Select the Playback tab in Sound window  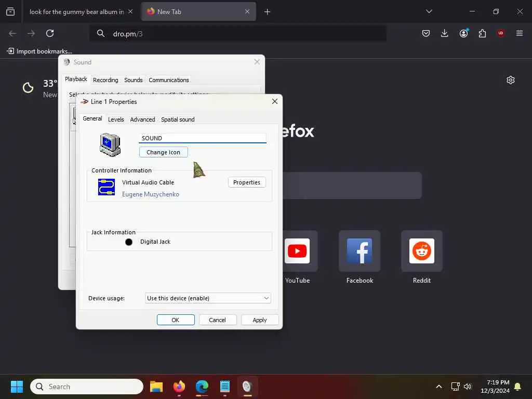(76, 79)
